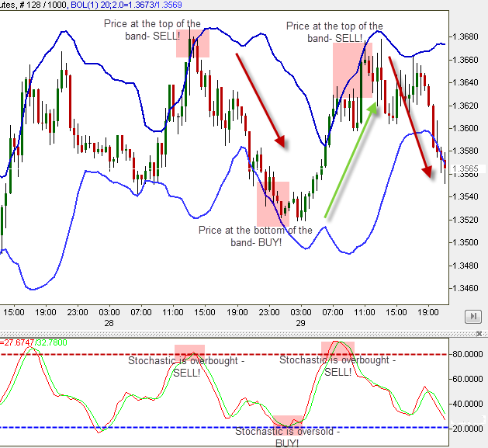Click the 1.3580 price axis label
Viewport: 488px width, 448px height.
pyautogui.click(x=465, y=151)
